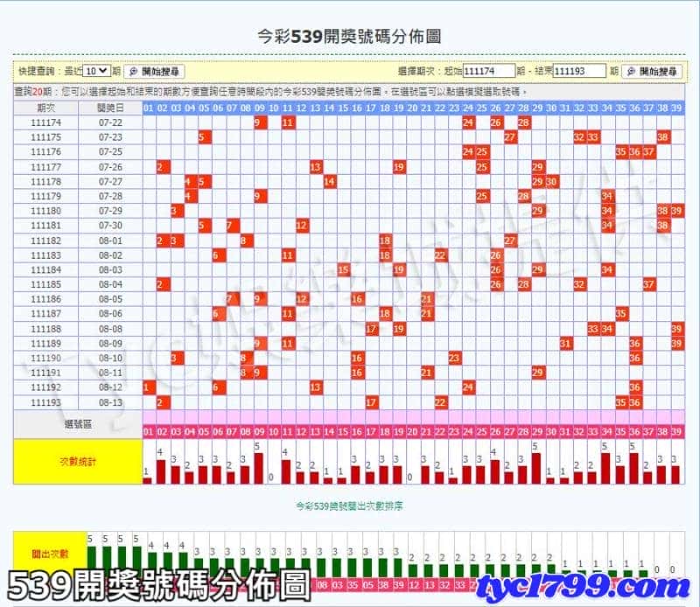Click red cell 16 in row 111186
The height and width of the screenshot is (607, 700).
point(357,299)
